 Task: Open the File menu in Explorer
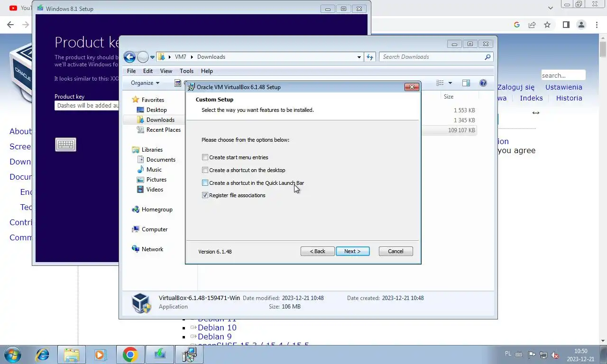click(x=131, y=71)
